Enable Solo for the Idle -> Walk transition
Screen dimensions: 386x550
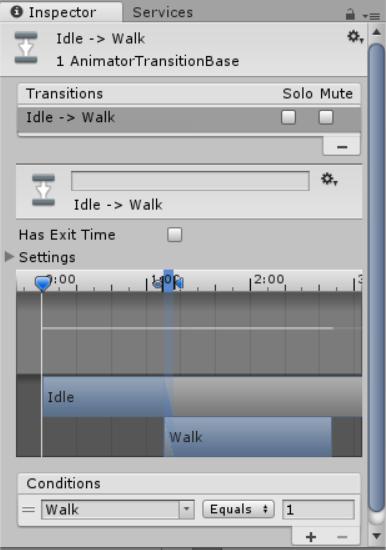coord(288,118)
